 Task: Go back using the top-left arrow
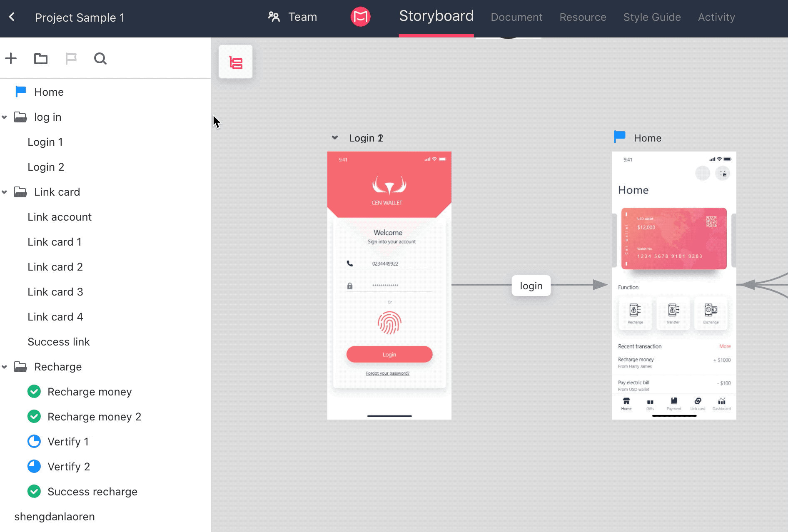click(x=12, y=17)
